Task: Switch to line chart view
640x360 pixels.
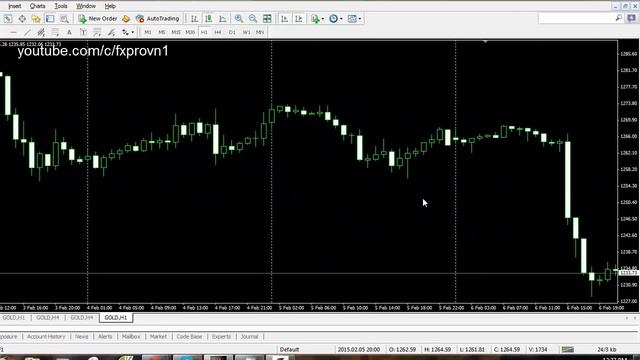Action: click(222, 18)
